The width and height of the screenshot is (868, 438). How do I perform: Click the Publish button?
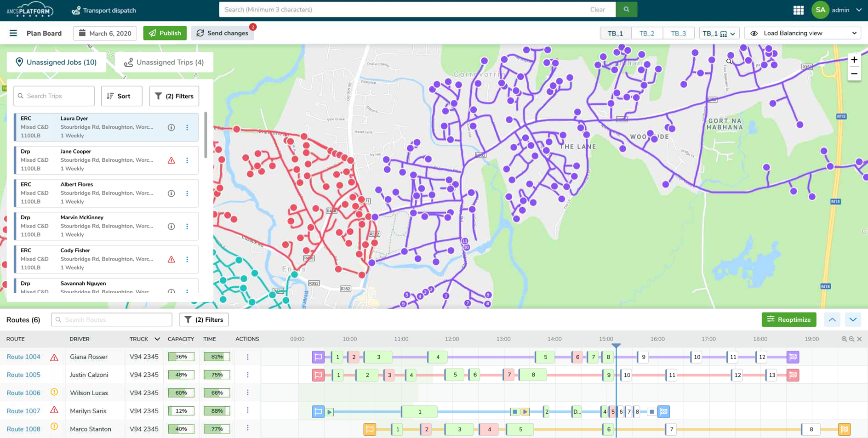165,33
